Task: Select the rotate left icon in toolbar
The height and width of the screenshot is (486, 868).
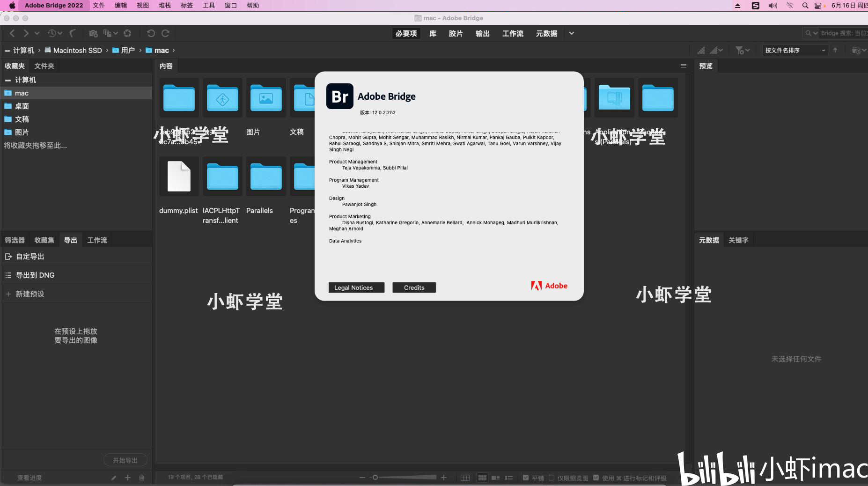Action: pyautogui.click(x=150, y=33)
